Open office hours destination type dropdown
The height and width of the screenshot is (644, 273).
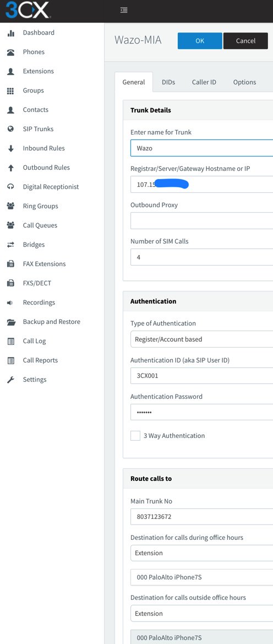[x=201, y=553]
